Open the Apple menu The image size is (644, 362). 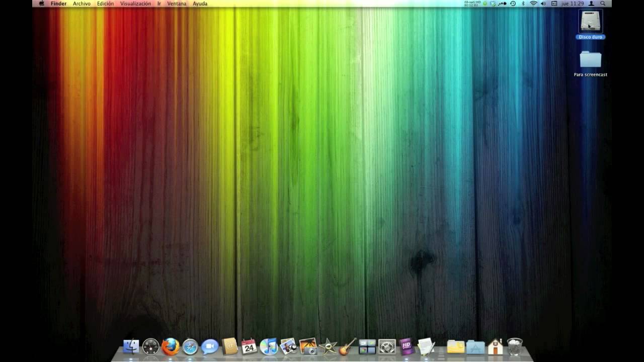point(42,4)
